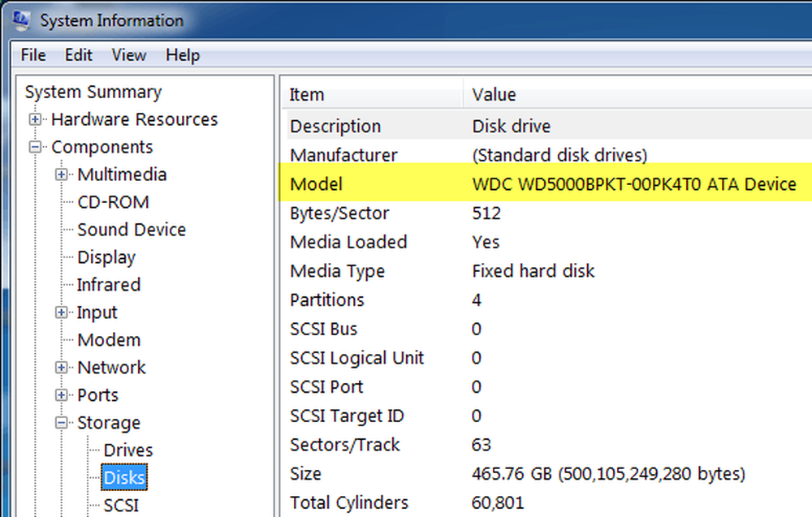Select the Storage tree item
The width and height of the screenshot is (812, 517).
click(x=109, y=423)
